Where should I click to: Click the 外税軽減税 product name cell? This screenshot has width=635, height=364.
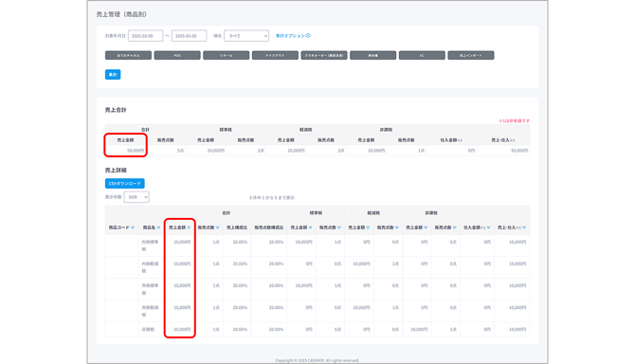point(151,311)
